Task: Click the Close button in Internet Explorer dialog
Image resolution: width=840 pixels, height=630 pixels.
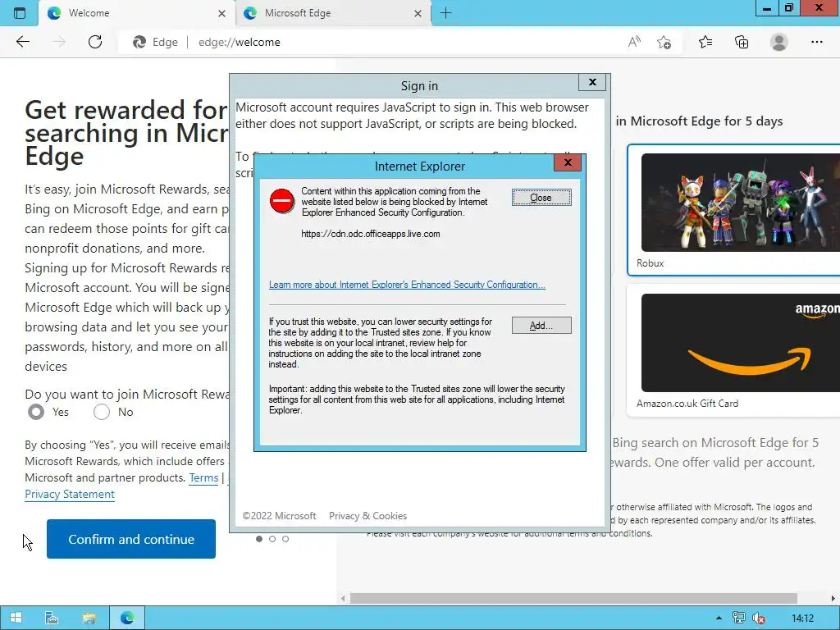Action: click(541, 198)
